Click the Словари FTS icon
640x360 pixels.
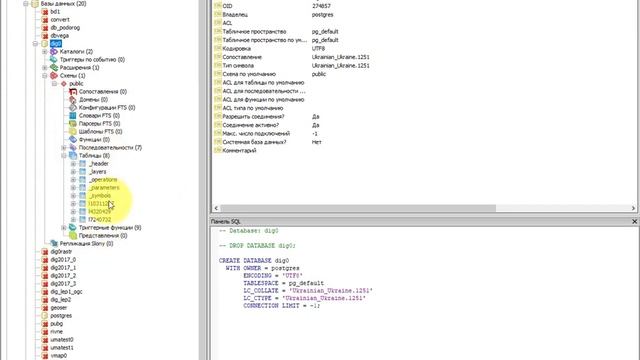73,116
